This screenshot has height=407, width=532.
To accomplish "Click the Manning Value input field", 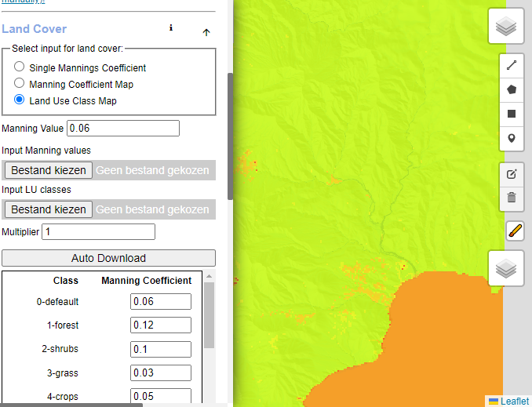I will pos(123,128).
